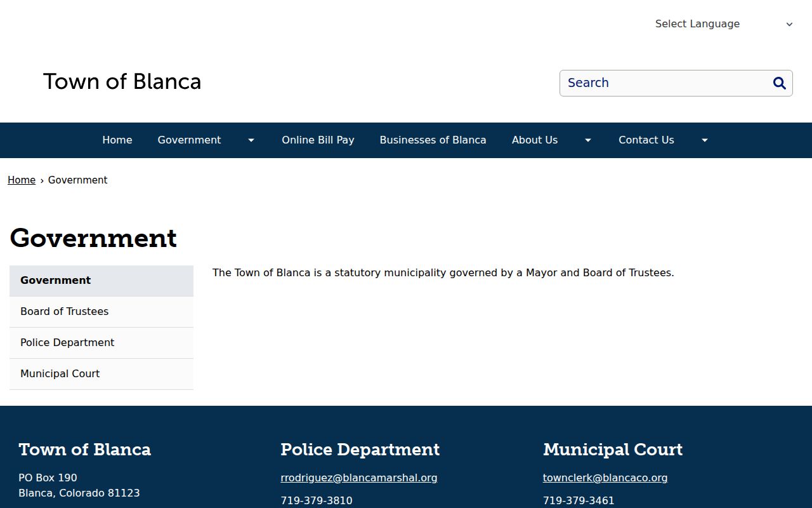Screen dimensions: 812x508
Task: Click the court phone number 719-379-3461
Action: [579, 501]
